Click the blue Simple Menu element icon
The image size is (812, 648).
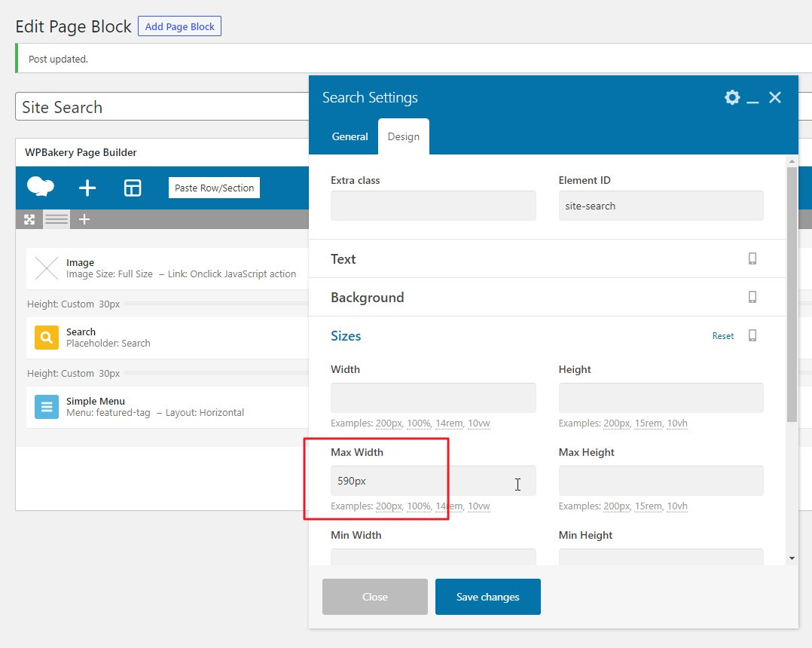pyautogui.click(x=47, y=407)
